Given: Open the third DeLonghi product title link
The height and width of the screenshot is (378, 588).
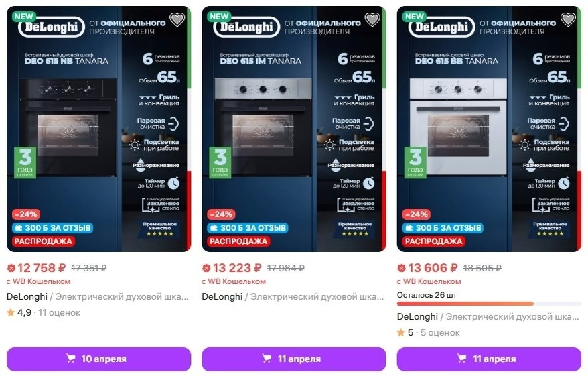Looking at the screenshot, I should click(488, 317).
